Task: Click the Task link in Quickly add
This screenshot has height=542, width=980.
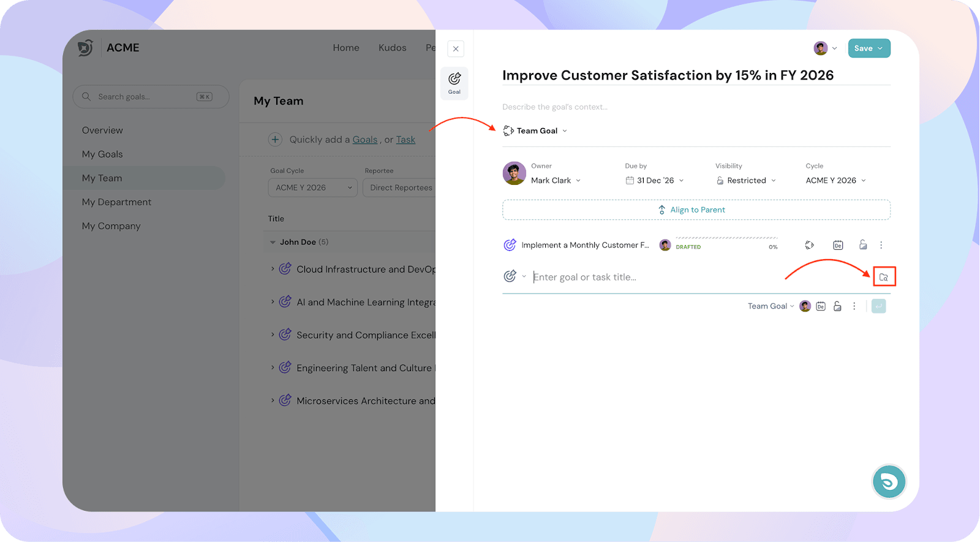Action: [x=405, y=140]
